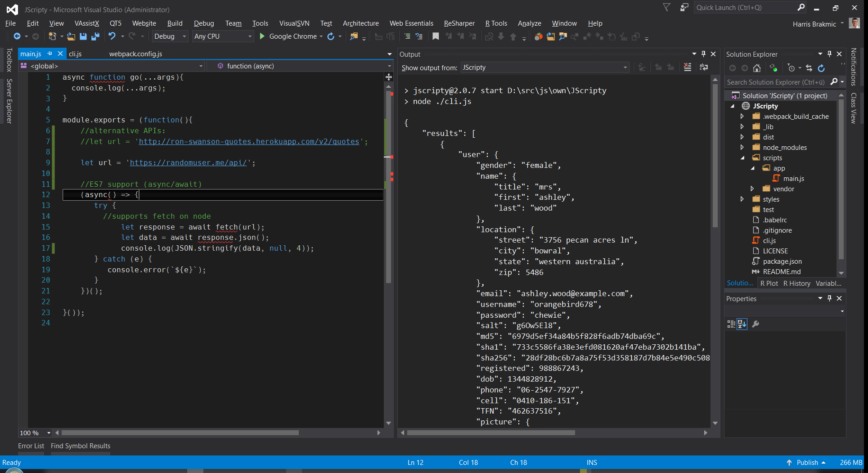This screenshot has width=868, height=473.
Task: Toggle pin on main.js tab
Action: (50, 54)
